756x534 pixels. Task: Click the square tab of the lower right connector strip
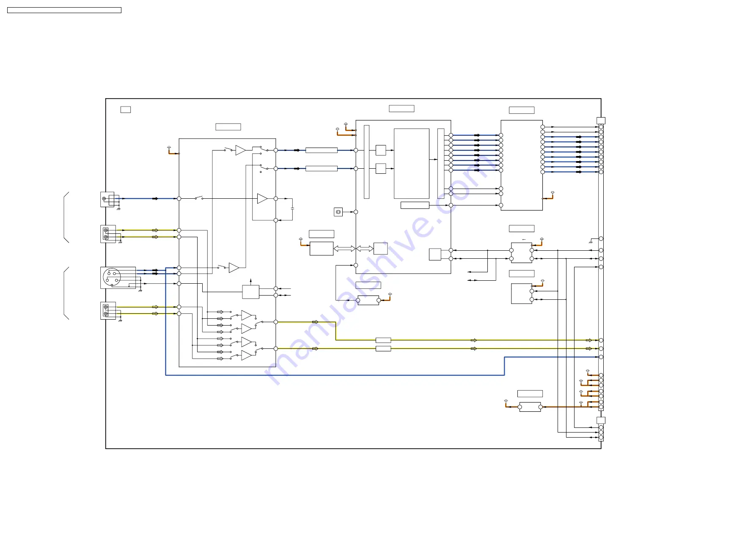point(601,420)
